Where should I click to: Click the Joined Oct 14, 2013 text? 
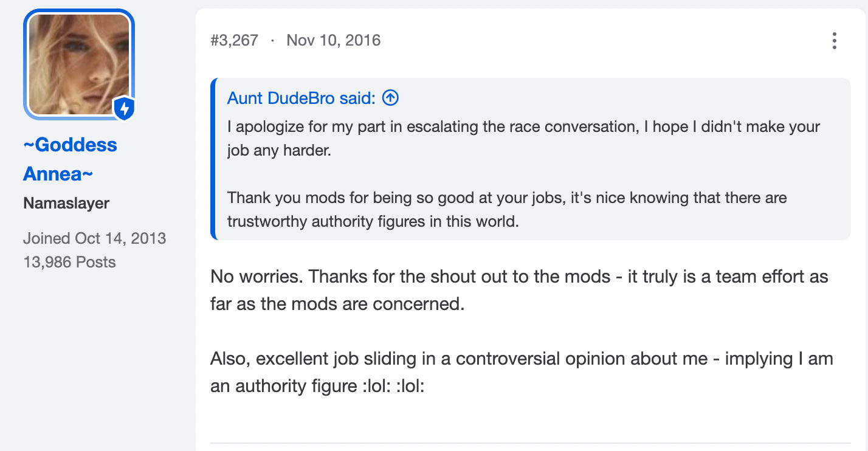[x=94, y=238]
